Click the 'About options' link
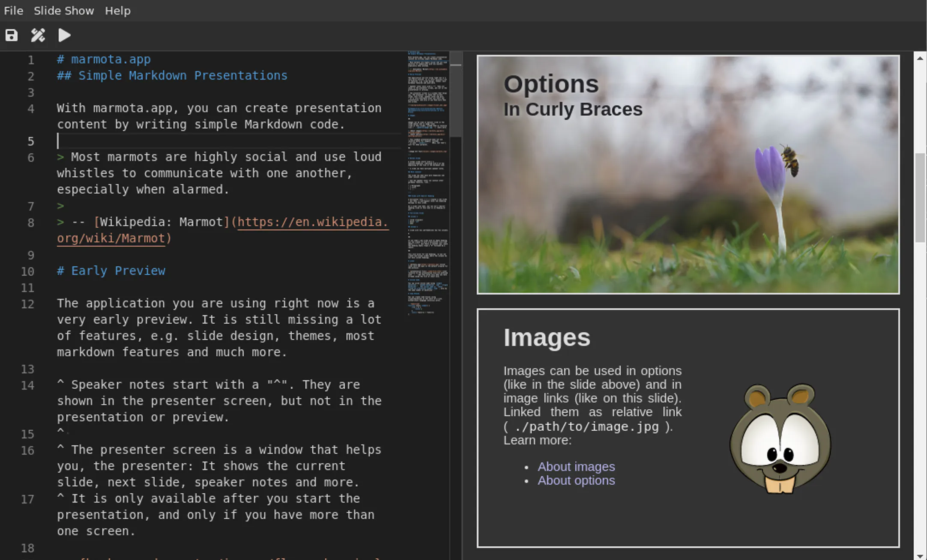This screenshot has width=927, height=560. 576,480
